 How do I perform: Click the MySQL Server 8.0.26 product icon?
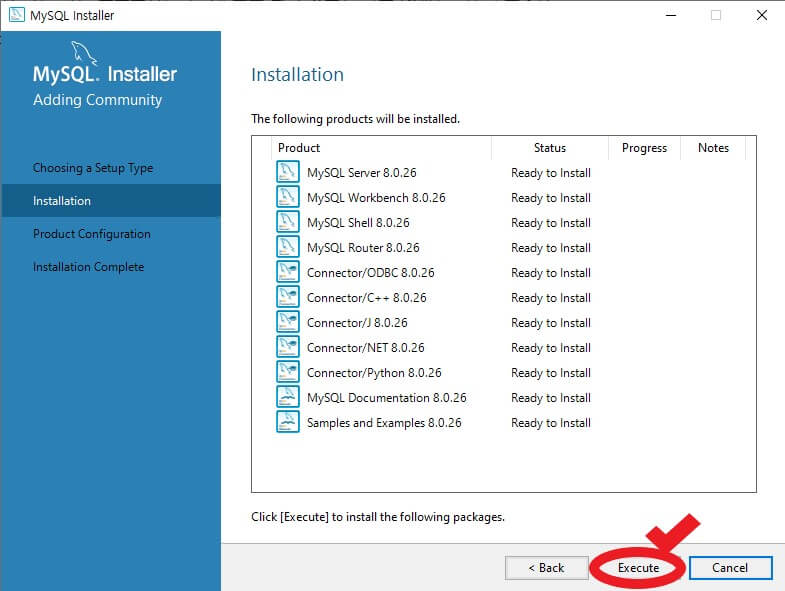click(x=288, y=171)
